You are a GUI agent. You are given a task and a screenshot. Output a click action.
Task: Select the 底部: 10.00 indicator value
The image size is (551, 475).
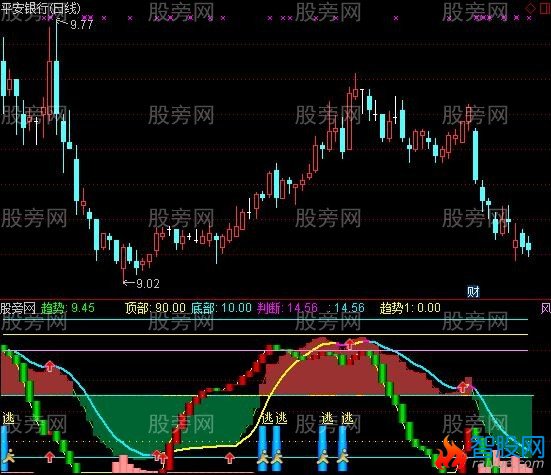[x=221, y=308]
